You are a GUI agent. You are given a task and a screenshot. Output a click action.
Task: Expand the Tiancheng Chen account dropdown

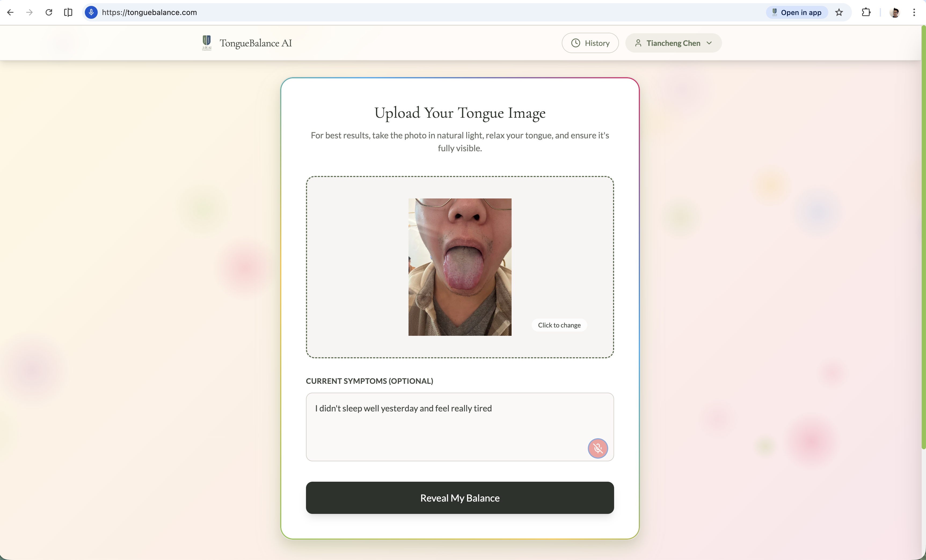click(673, 43)
